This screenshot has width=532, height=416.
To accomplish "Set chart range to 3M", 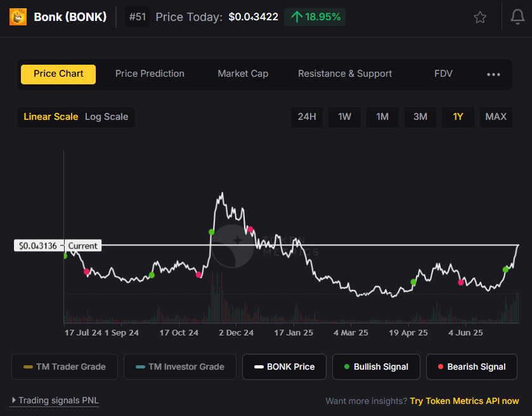I will coord(420,117).
